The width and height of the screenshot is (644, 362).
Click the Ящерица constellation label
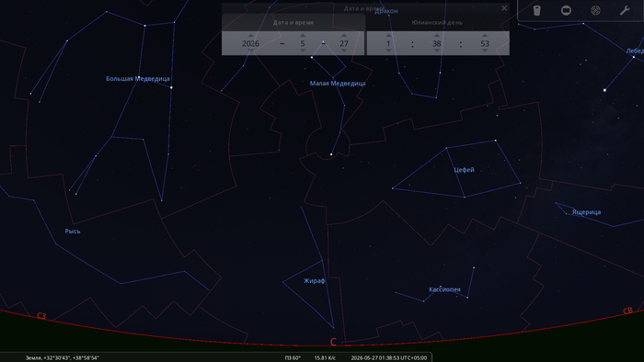pos(587,212)
